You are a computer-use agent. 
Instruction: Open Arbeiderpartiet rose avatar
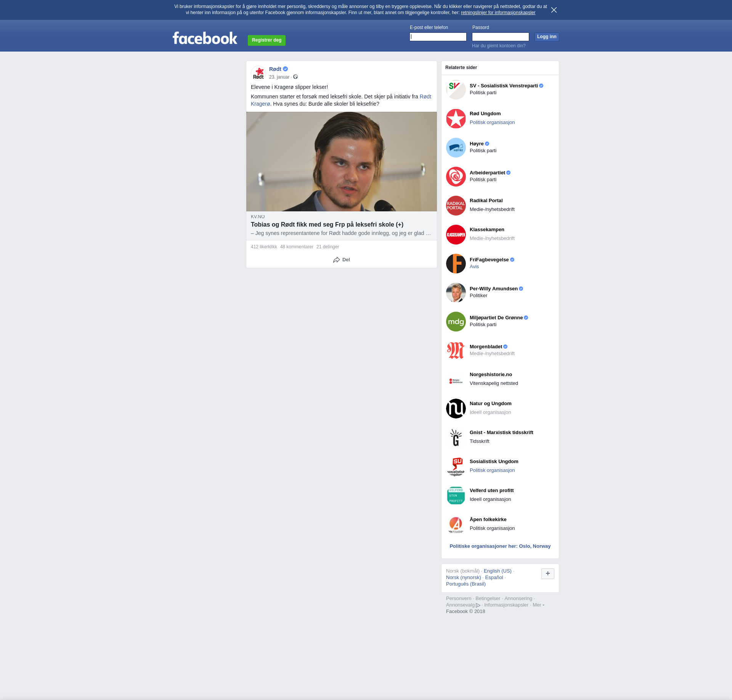[x=456, y=177]
